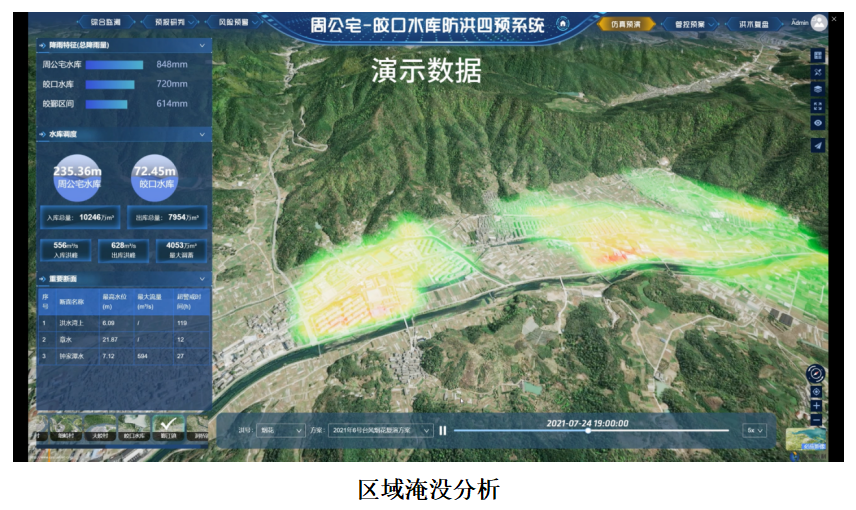
Task: Click the home icon beside the system title
Action: tap(563, 25)
